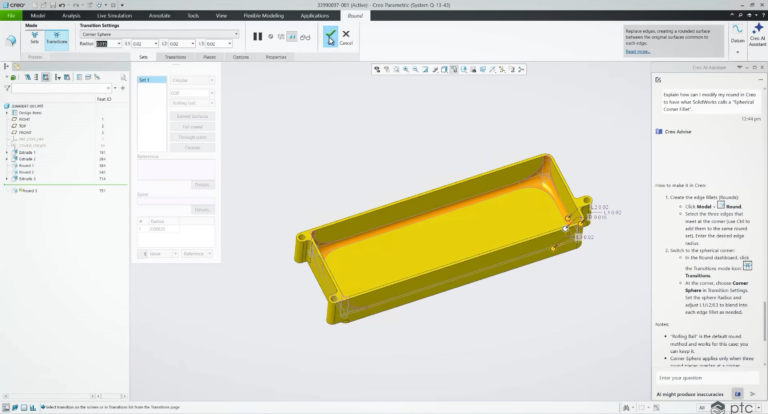
Task: Click the send arrow in AI Assistant
Action: coord(752,394)
